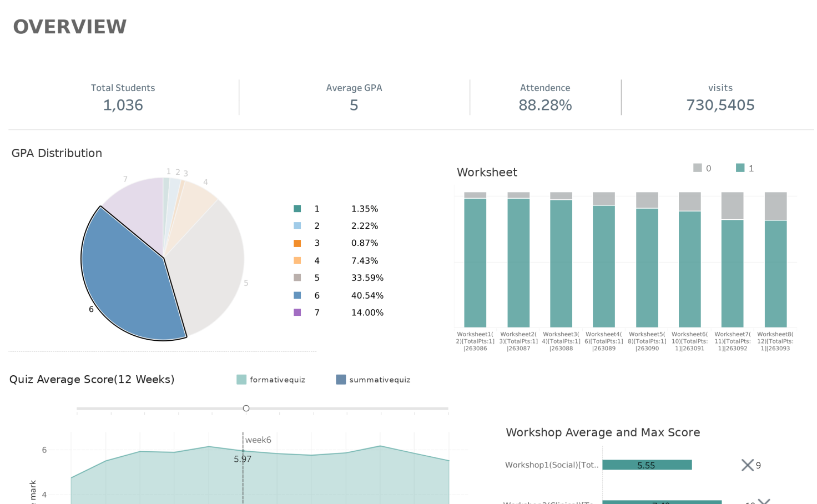Click the Quiz Average Score(12 Weeks) title
Image resolution: width=817 pixels, height=504 pixels.
click(x=92, y=379)
